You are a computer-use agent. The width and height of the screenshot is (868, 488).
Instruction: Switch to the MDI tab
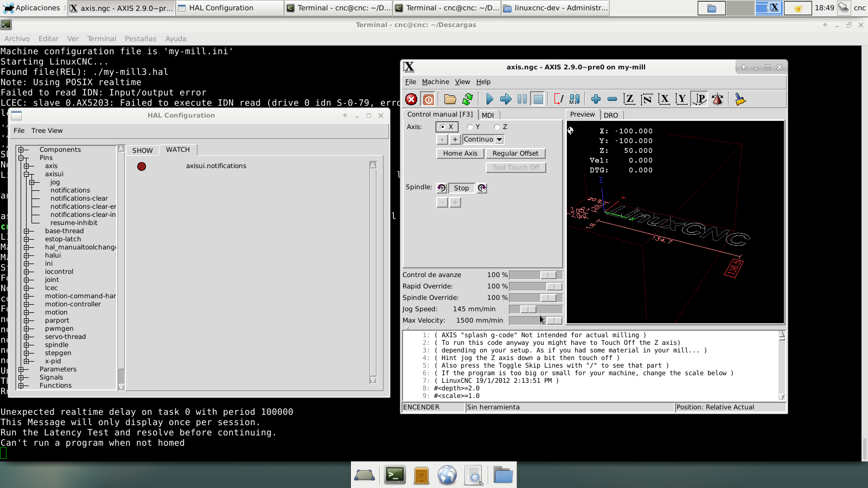[488, 115]
